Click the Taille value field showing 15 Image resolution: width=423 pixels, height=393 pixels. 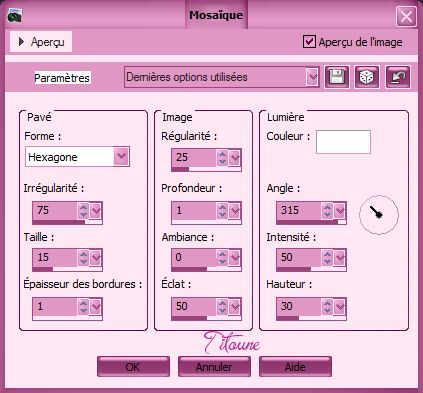(x=55, y=258)
